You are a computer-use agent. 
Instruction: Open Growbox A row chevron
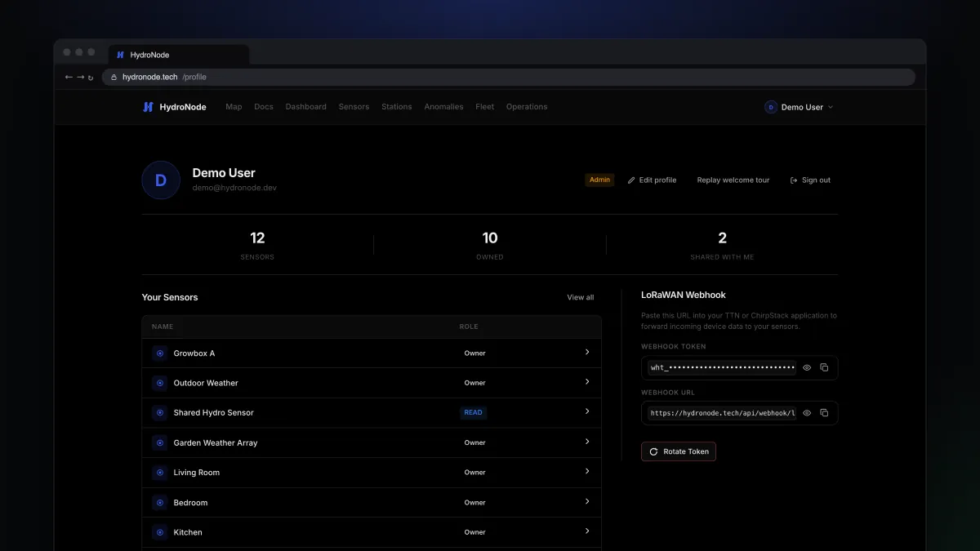pos(587,352)
